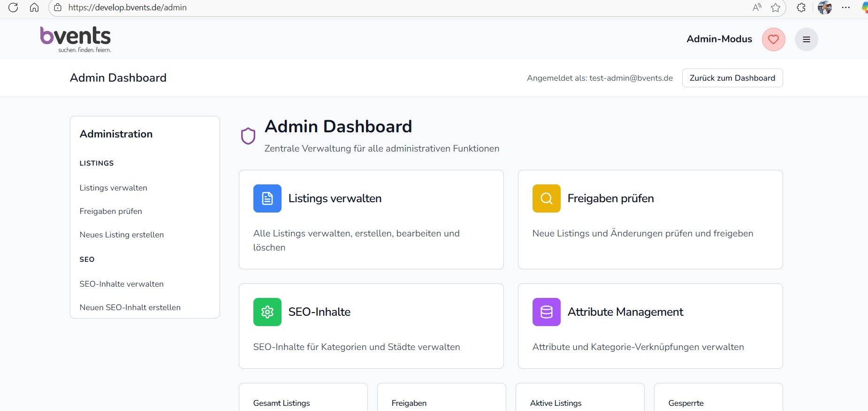Screen dimensions: 868x411
Task: Reload the page in the browser
Action: pos(13,8)
